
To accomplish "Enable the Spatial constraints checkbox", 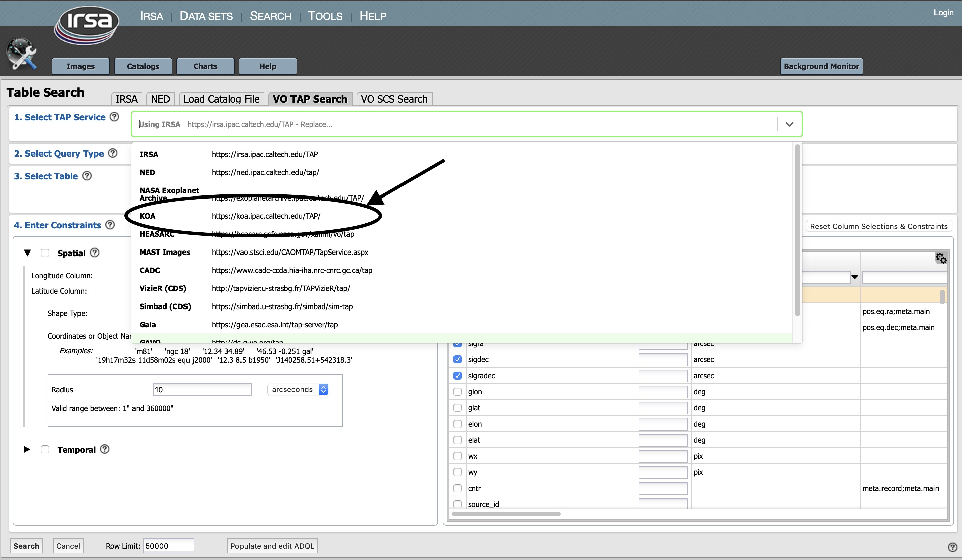I will 45,253.
